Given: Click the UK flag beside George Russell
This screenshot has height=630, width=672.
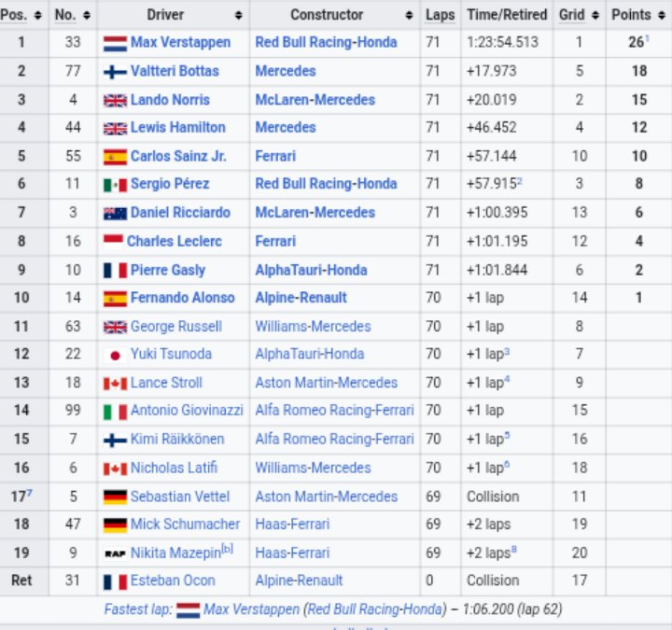Looking at the screenshot, I should [116, 328].
